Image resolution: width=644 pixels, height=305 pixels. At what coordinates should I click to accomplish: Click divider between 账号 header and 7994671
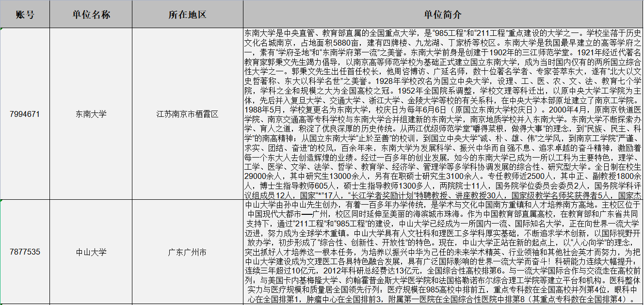(x=25, y=28)
